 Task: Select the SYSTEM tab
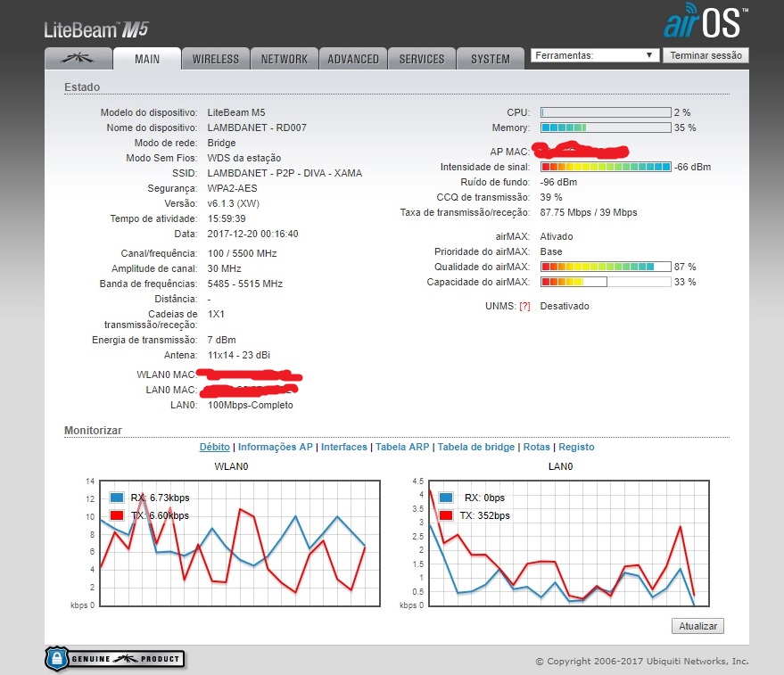pyautogui.click(x=491, y=59)
